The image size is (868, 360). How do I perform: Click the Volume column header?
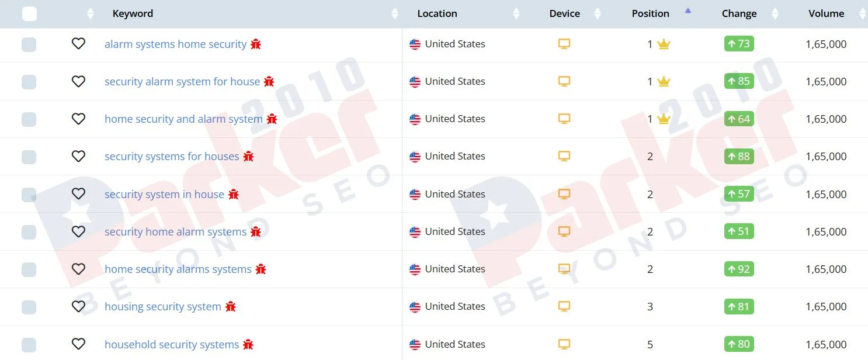click(x=826, y=13)
